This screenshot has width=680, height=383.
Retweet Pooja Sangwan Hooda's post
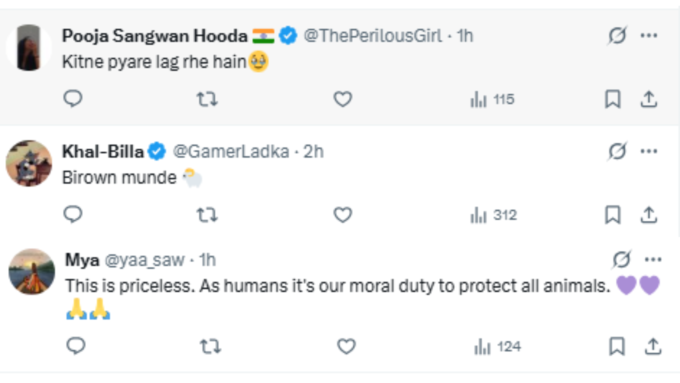click(x=207, y=99)
